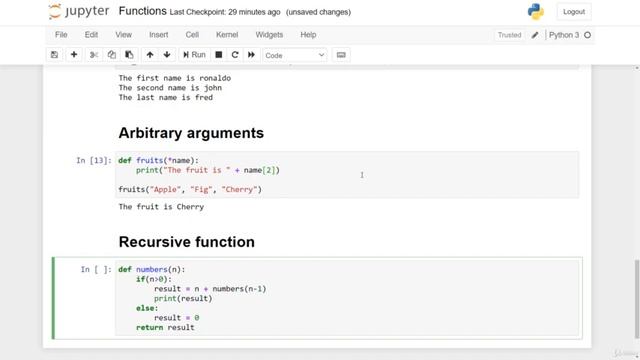Save notebook with the floppy disk icon
640x360 pixels.
pos(54,55)
